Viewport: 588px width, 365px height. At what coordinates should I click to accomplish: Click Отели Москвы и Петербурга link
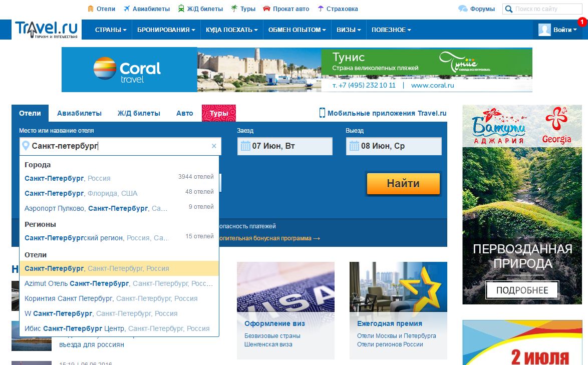pos(396,336)
